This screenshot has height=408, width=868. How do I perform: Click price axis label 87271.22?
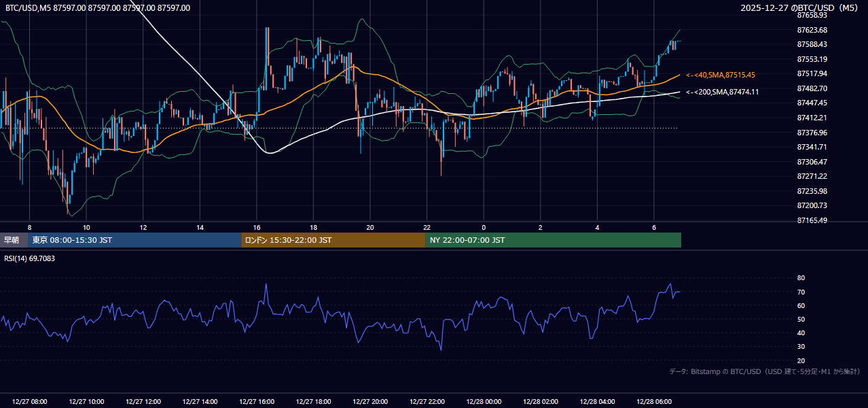pyautogui.click(x=812, y=176)
